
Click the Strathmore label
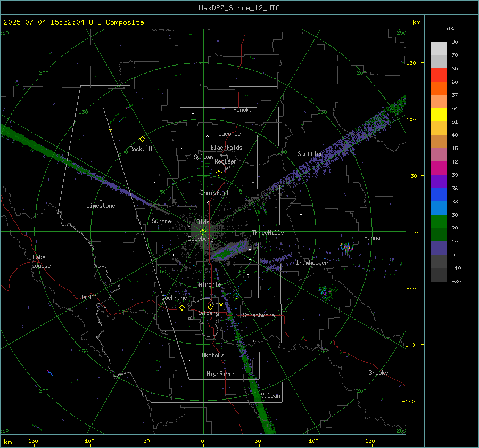[259, 315]
